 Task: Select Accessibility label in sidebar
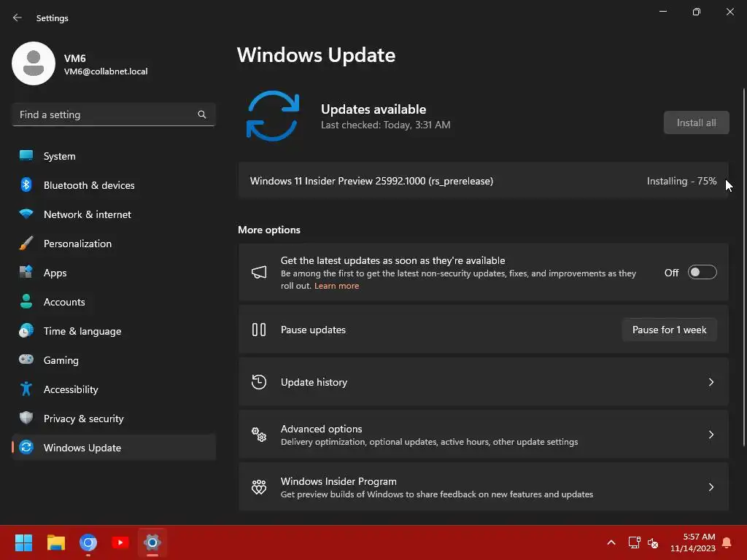71,389
